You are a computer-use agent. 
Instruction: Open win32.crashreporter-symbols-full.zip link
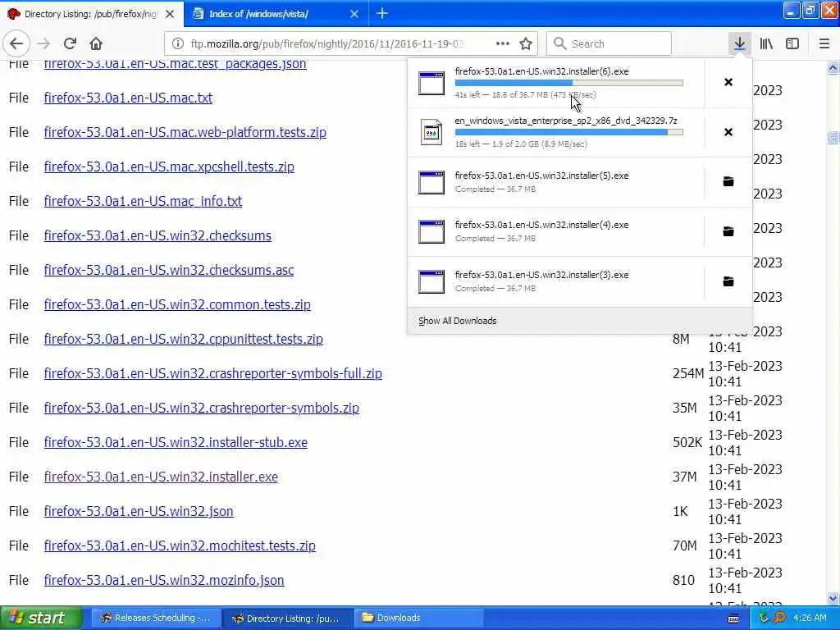pos(212,373)
